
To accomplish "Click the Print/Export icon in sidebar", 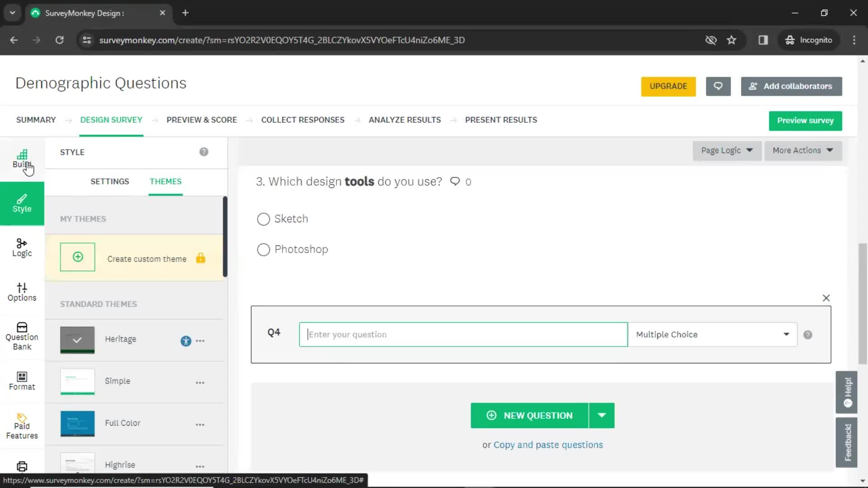I will pyautogui.click(x=22, y=467).
